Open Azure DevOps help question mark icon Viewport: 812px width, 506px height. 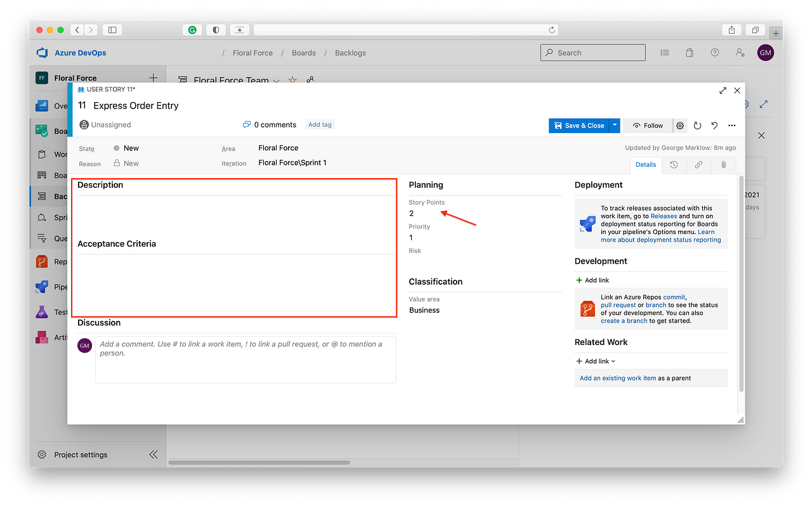pos(715,53)
